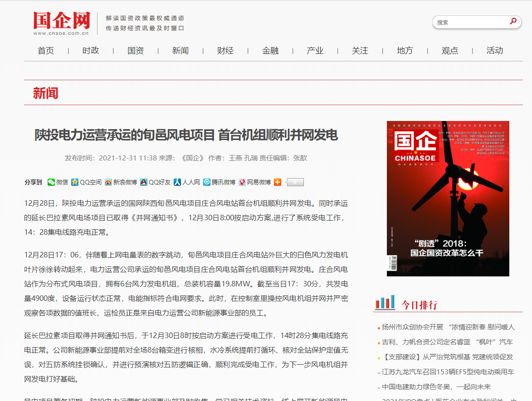Open the 财经 navigation tab
Viewport: 532px width, 401px height.
(x=225, y=51)
